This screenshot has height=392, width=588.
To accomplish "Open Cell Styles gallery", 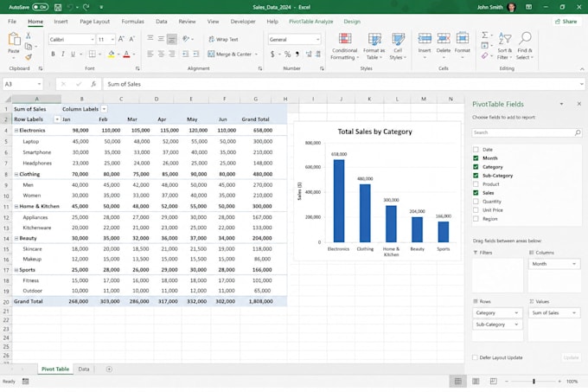I will [398, 46].
